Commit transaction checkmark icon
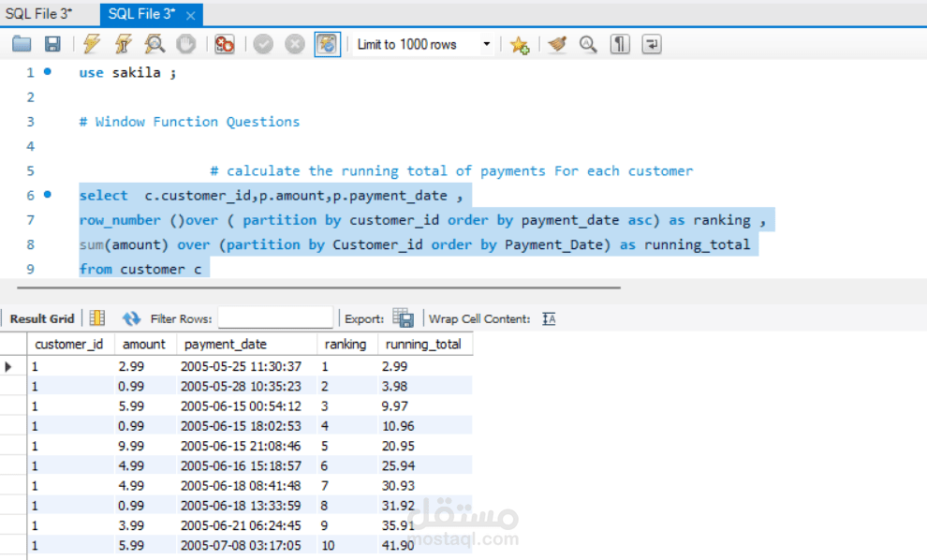Viewport: 927px width, 560px height. (x=263, y=44)
